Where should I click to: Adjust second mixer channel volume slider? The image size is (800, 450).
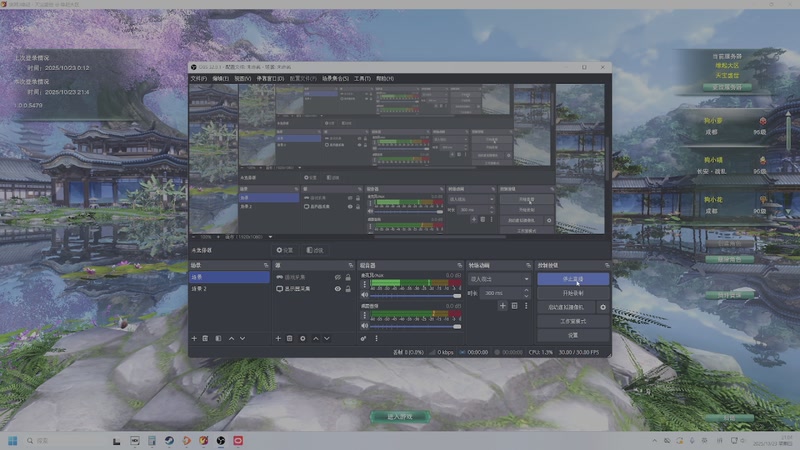(x=415, y=327)
